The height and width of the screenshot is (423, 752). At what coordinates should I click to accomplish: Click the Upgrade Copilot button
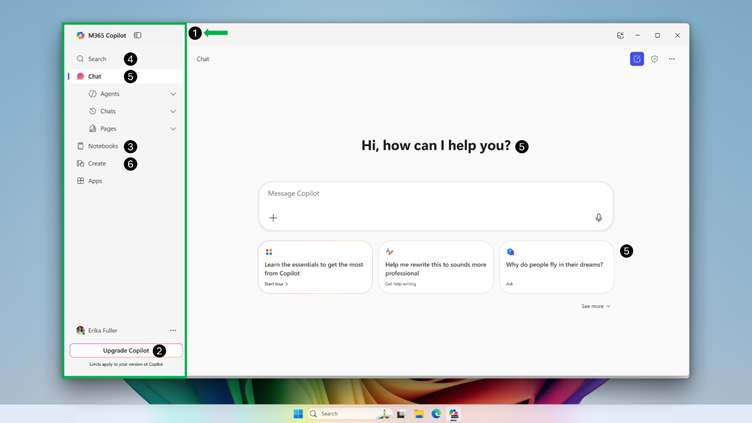[125, 351]
